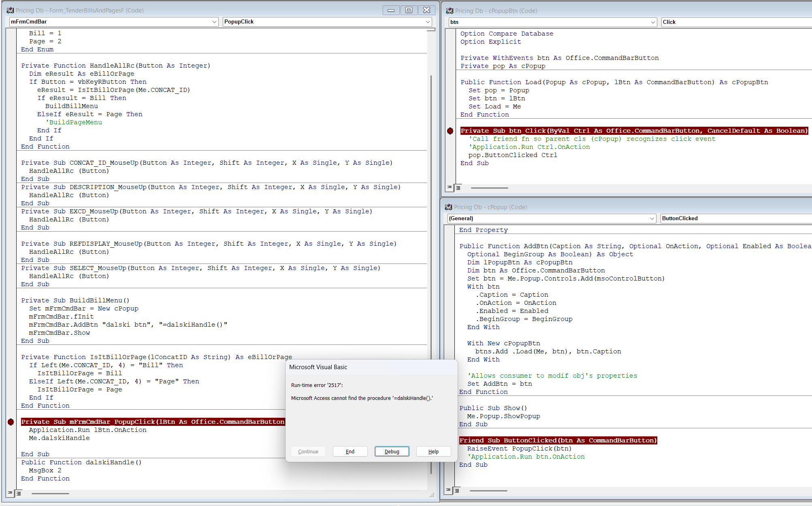Click the Help button in the error dialog
The height and width of the screenshot is (506, 812).
pos(433,451)
